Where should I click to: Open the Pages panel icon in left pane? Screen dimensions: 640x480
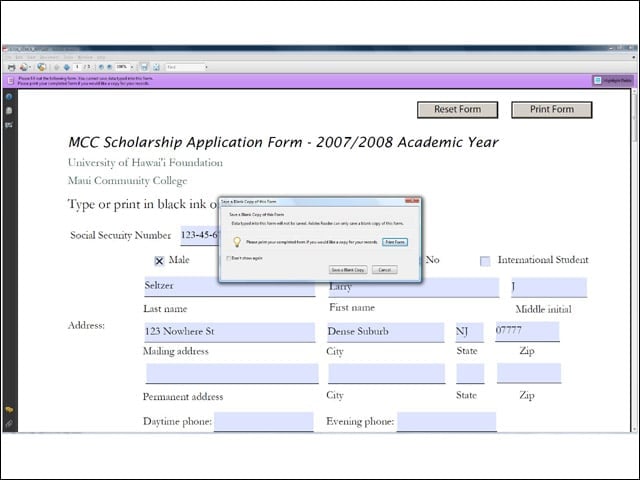tap(9, 111)
